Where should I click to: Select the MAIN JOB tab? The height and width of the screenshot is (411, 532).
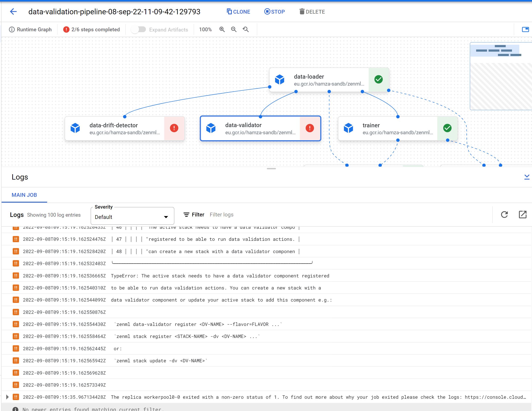24,195
